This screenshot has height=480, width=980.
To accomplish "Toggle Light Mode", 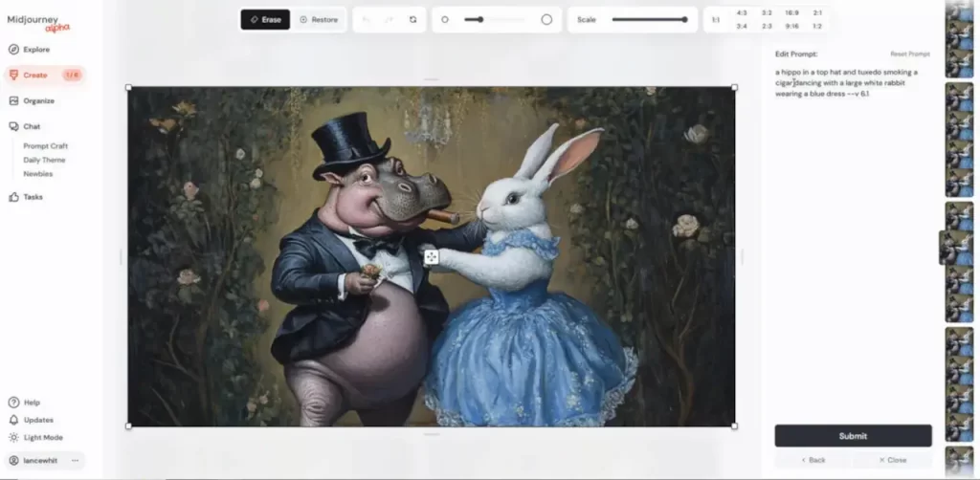I will (x=42, y=437).
